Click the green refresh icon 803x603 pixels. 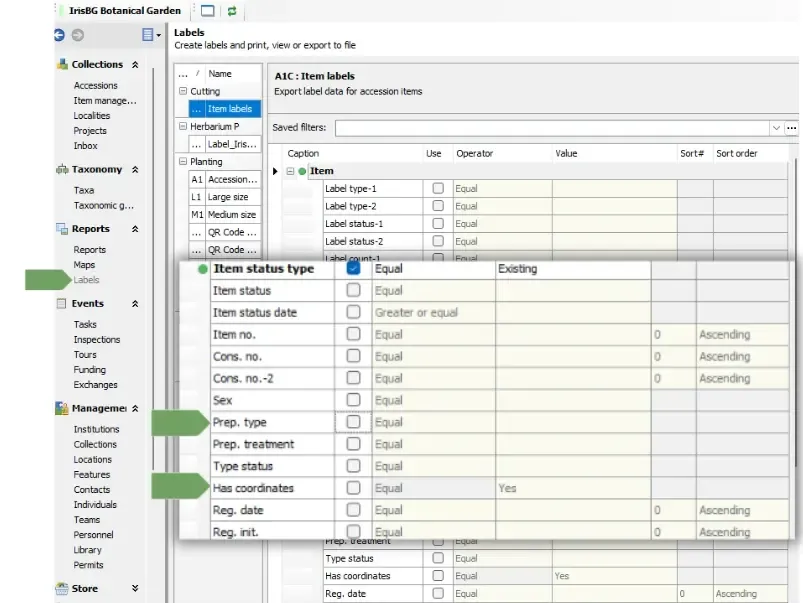point(232,11)
